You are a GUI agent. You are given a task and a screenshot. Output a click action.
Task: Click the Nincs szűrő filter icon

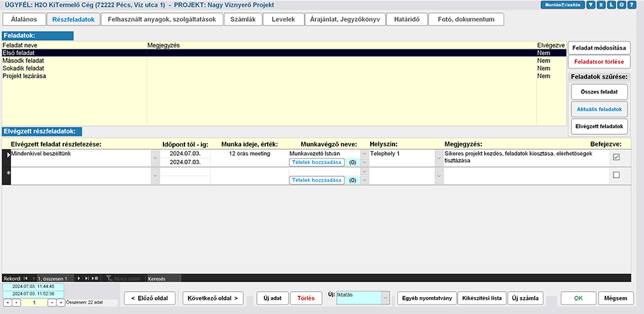click(110, 278)
